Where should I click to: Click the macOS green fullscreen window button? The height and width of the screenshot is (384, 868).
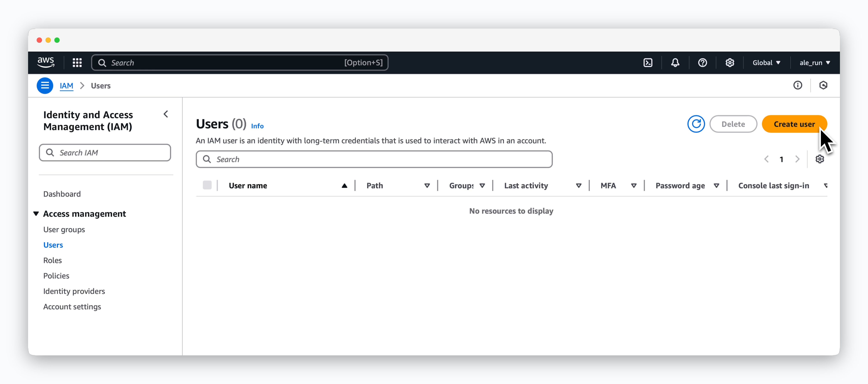click(x=57, y=40)
